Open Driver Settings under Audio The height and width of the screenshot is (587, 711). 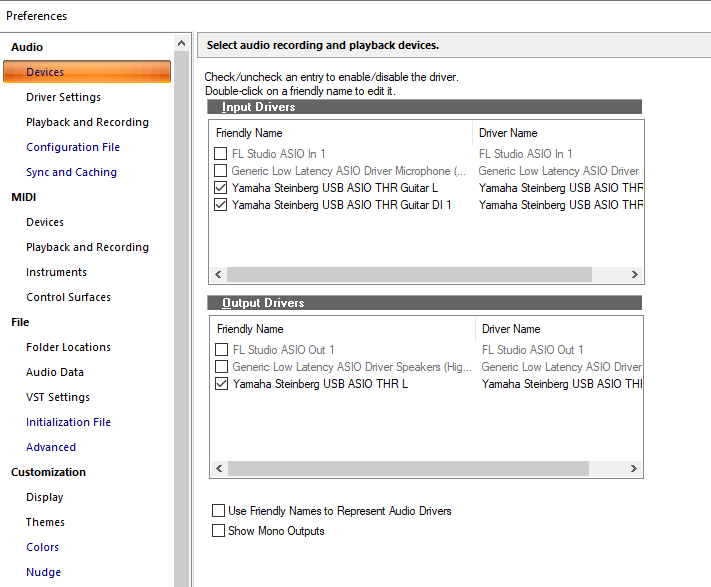[63, 97]
